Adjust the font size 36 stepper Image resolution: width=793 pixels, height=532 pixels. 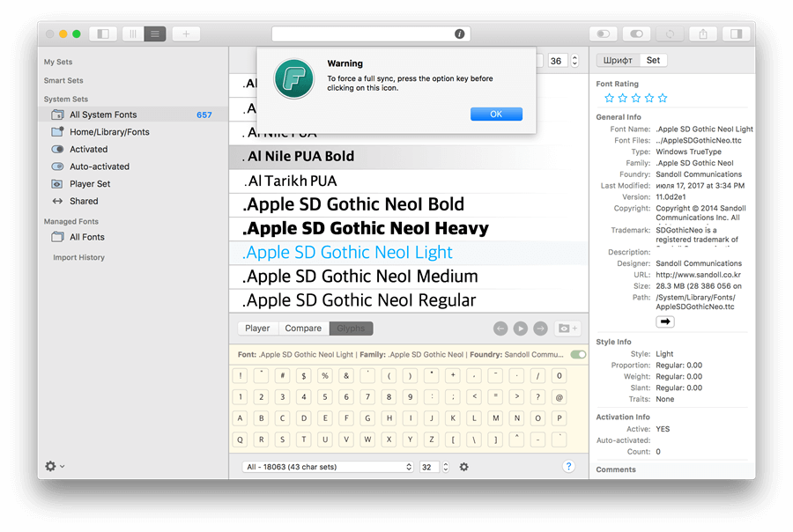tap(575, 61)
